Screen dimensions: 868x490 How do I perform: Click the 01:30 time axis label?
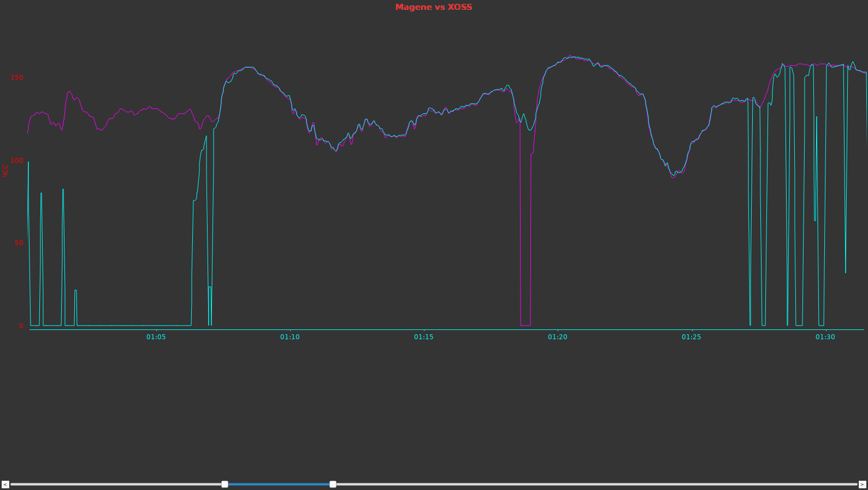825,337
